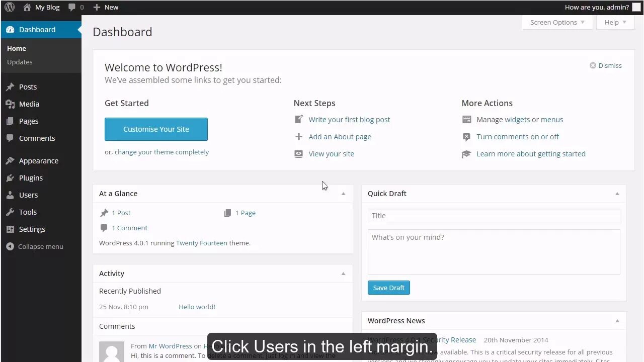
Task: Open the View your site link
Action: pyautogui.click(x=331, y=154)
